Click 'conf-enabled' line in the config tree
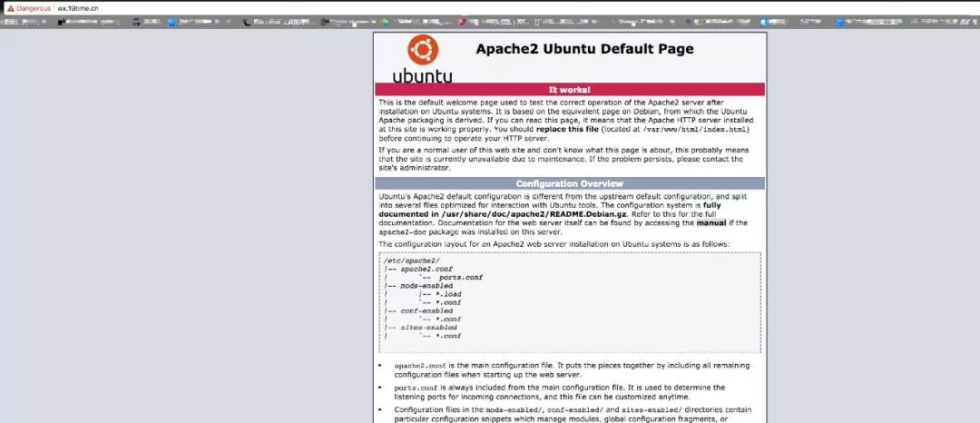Image resolution: width=980 pixels, height=423 pixels. pos(426,310)
